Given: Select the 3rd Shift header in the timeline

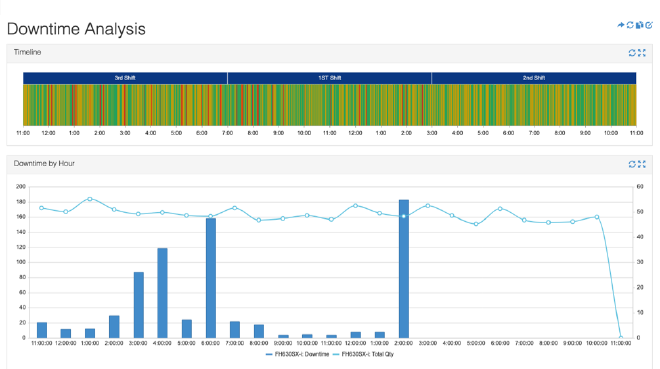Looking at the screenshot, I should [x=125, y=78].
